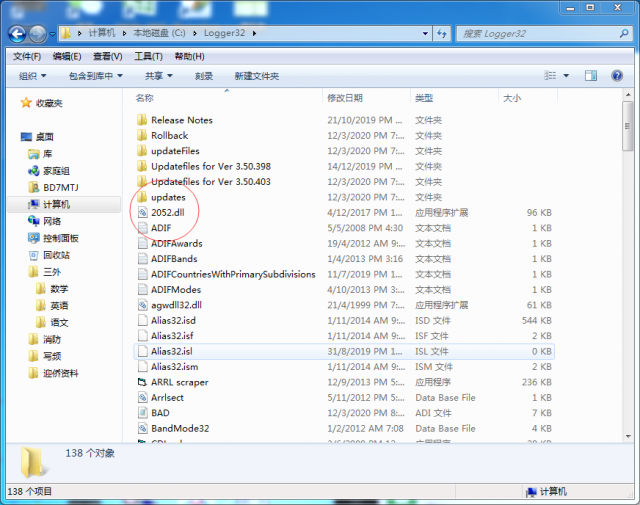
Task: Click the Arrlsect database file icon
Action: coord(142,397)
